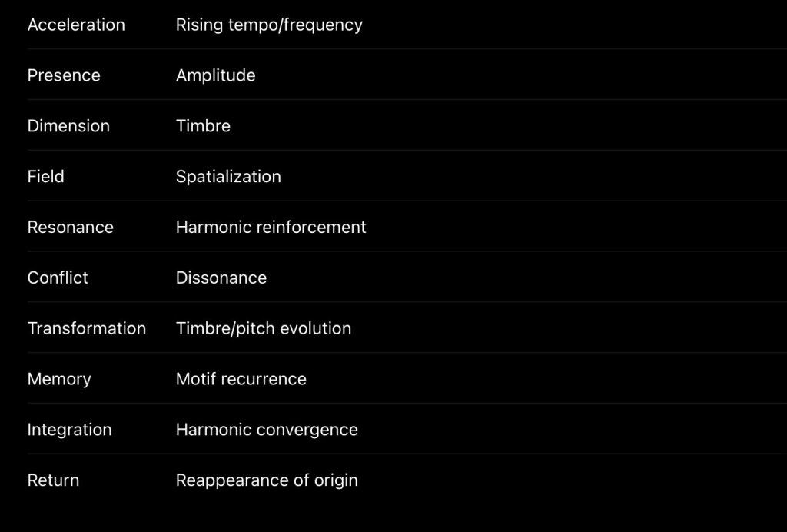Select the Field row label
The width and height of the screenshot is (787, 532).
point(45,177)
